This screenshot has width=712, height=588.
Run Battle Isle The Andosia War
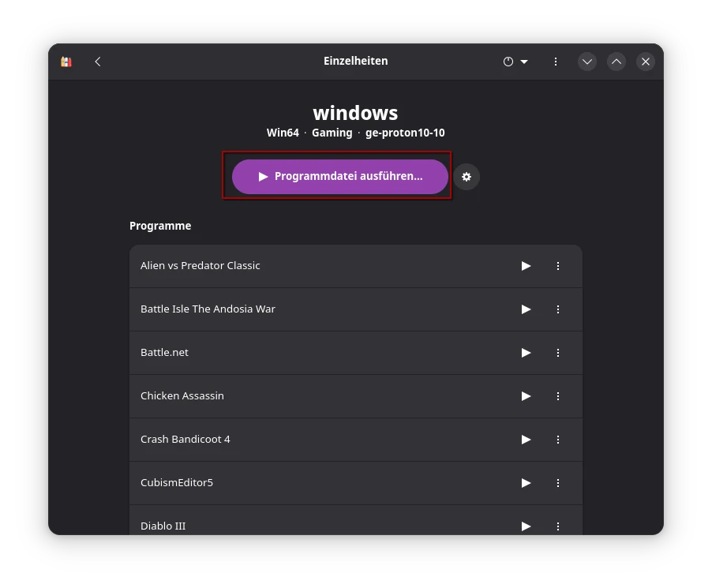click(526, 309)
